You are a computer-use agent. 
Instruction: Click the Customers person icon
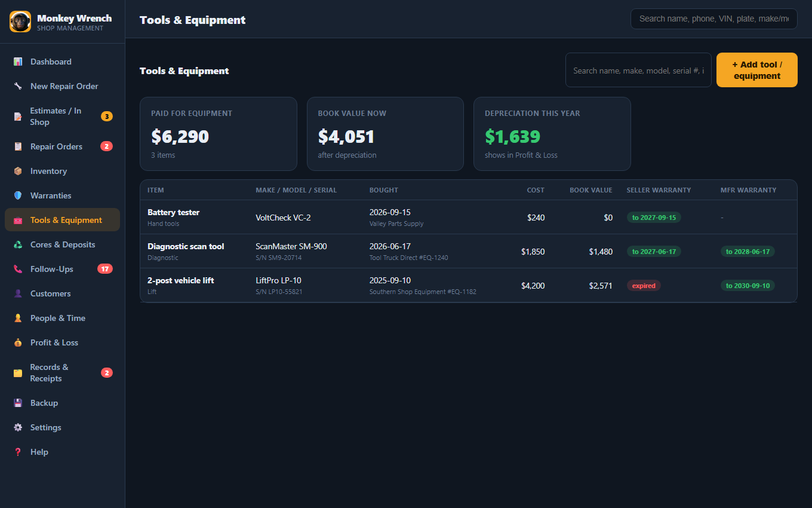18,293
